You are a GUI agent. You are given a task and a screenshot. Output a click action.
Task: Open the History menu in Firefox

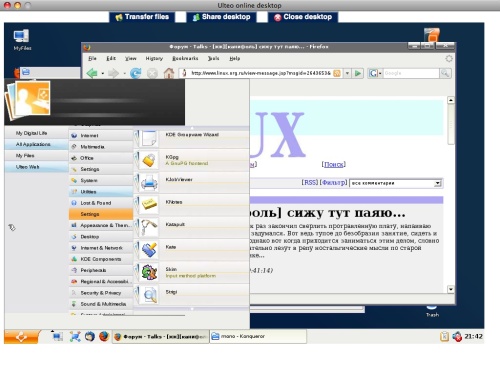pos(154,58)
